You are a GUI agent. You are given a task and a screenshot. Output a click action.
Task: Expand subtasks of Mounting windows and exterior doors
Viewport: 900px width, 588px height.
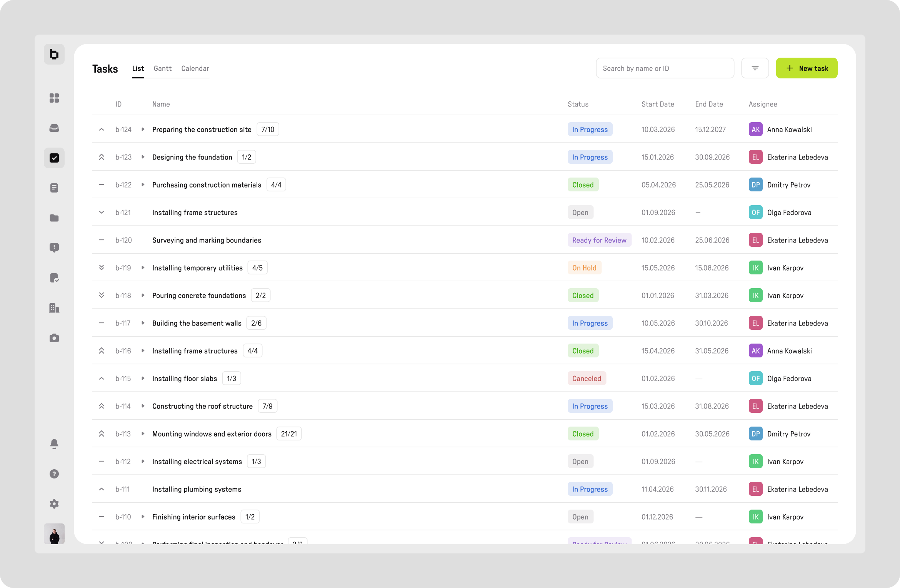143,434
